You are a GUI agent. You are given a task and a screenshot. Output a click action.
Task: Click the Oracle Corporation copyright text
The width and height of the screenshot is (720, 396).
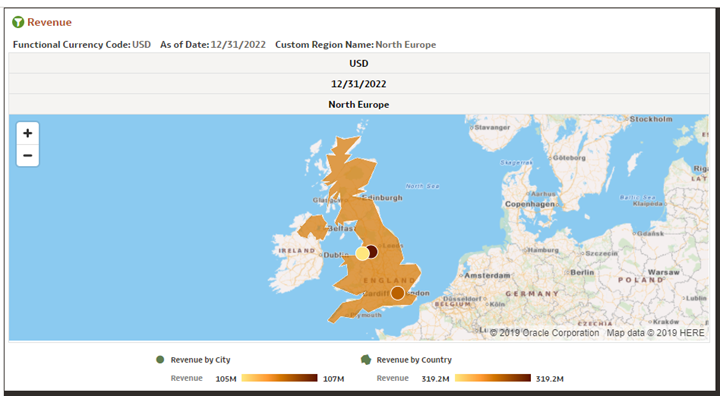click(x=544, y=333)
